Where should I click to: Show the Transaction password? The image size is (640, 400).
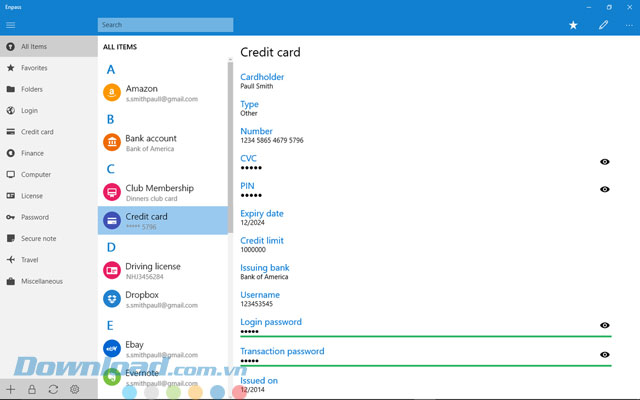click(x=604, y=355)
